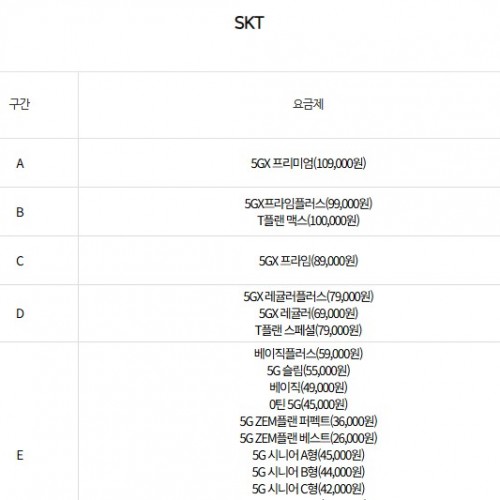
Task: Select the 구간 column header
Action: point(20,104)
